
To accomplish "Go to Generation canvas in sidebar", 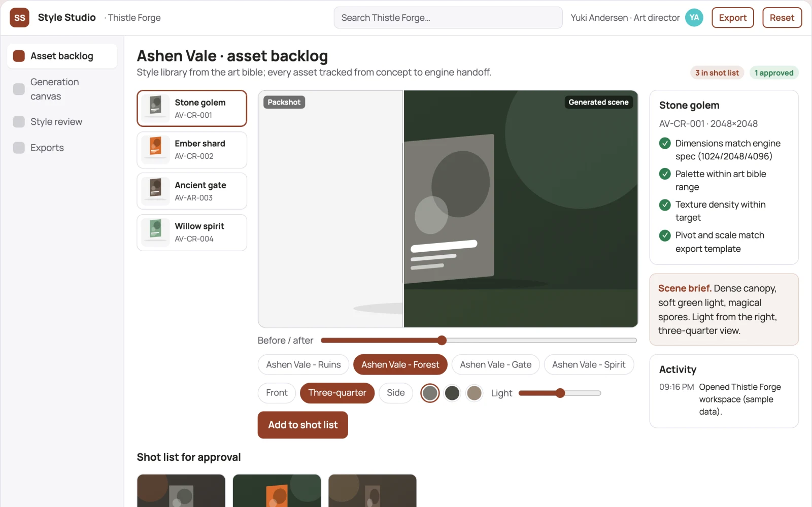I will [x=62, y=89].
